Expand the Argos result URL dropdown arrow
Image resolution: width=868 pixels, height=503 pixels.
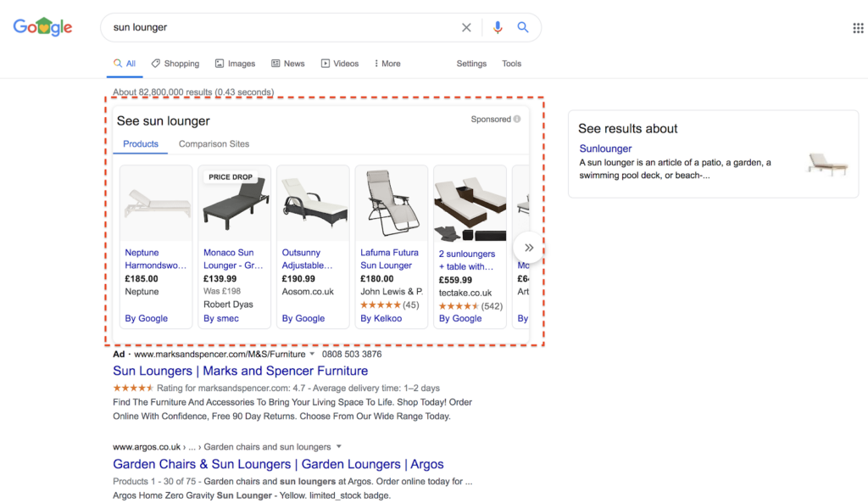339,447
